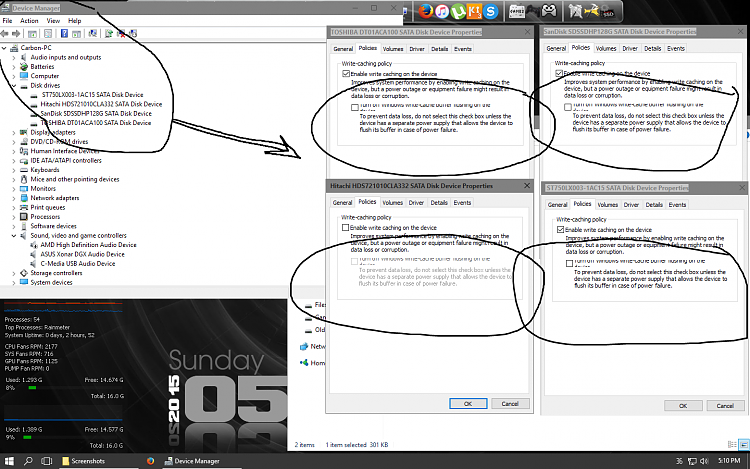Screen dimensions: 750x469
Task: Expand the Processors category
Action: [14, 217]
